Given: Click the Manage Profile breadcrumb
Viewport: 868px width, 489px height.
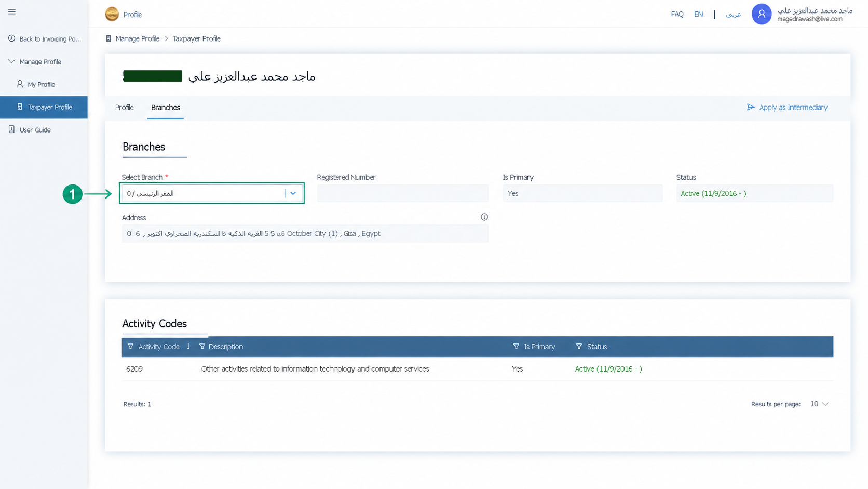Looking at the screenshot, I should (137, 38).
